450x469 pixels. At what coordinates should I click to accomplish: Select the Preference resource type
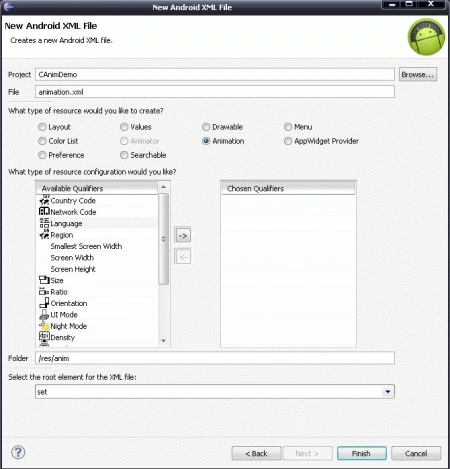(42, 155)
